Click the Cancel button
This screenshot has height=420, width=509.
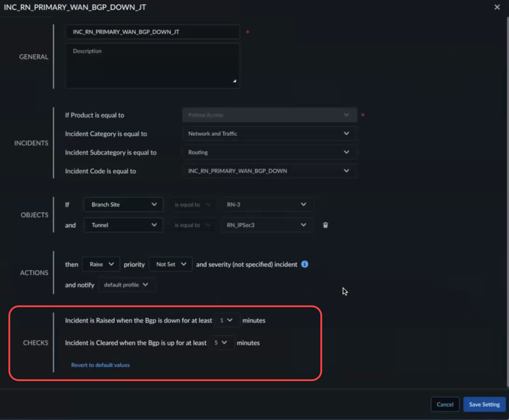click(445, 404)
